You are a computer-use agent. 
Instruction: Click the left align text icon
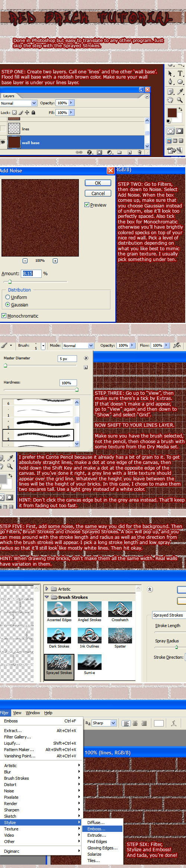(x=126, y=723)
